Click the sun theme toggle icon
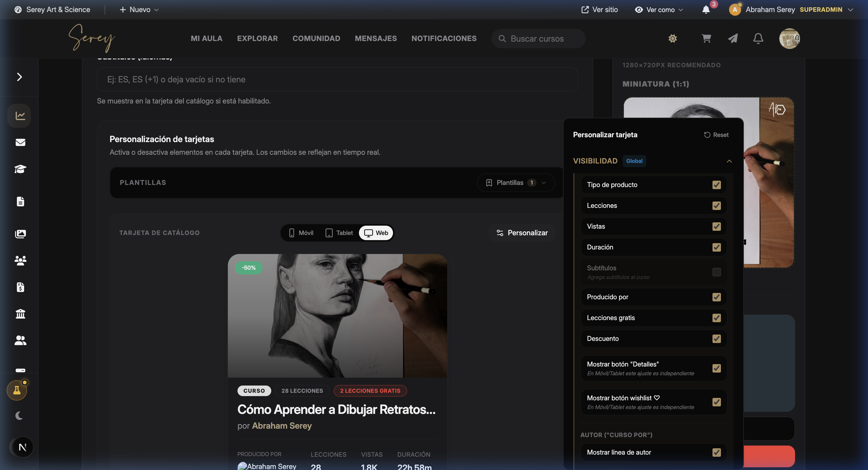The width and height of the screenshot is (868, 470). coord(672,38)
